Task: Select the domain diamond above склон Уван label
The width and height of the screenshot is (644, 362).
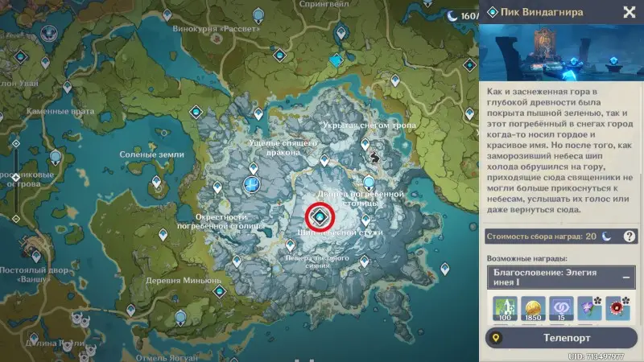Action: pyautogui.click(x=21, y=56)
